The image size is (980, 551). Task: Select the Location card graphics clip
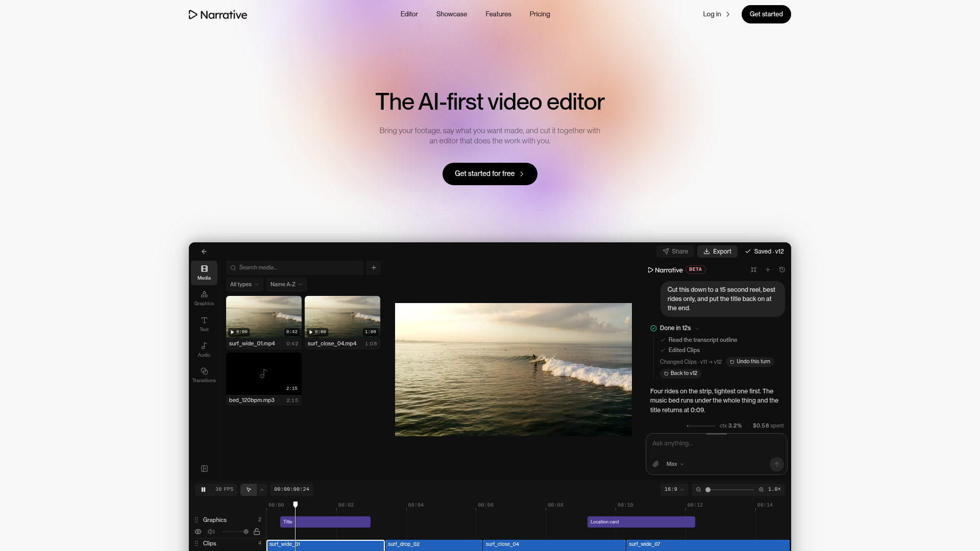coord(641,522)
